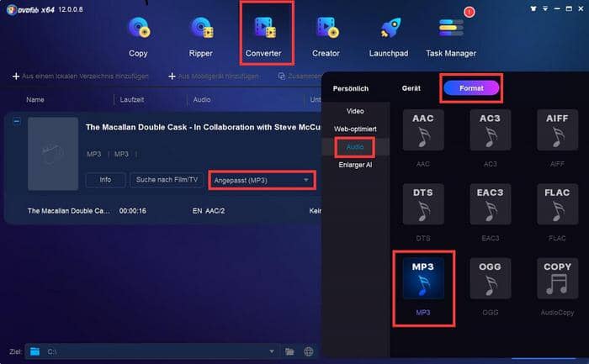Viewport: 589px width, 364px height.
Task: Open the Ripper module
Action: pos(201,37)
